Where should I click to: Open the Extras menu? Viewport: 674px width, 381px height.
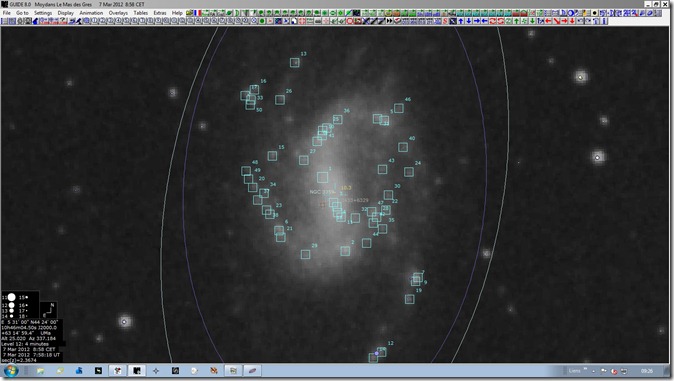tap(159, 13)
